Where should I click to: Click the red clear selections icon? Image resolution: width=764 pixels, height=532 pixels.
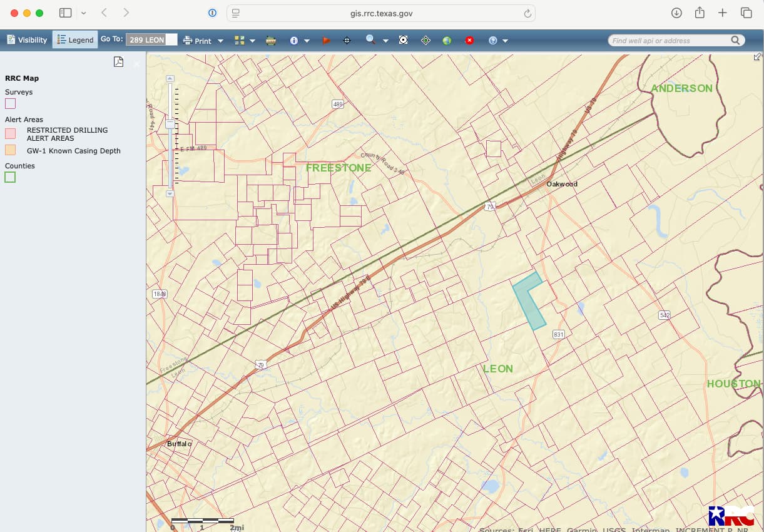(470, 41)
